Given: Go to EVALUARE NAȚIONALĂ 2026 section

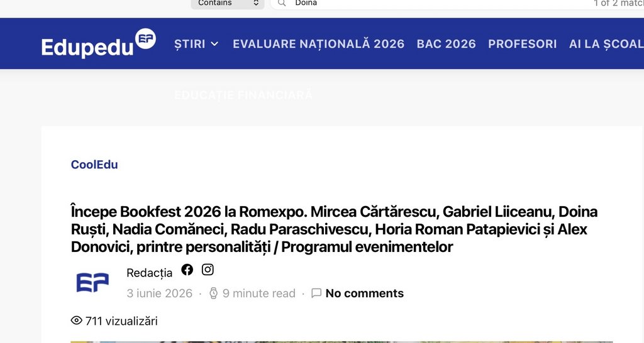Looking at the screenshot, I should (319, 44).
